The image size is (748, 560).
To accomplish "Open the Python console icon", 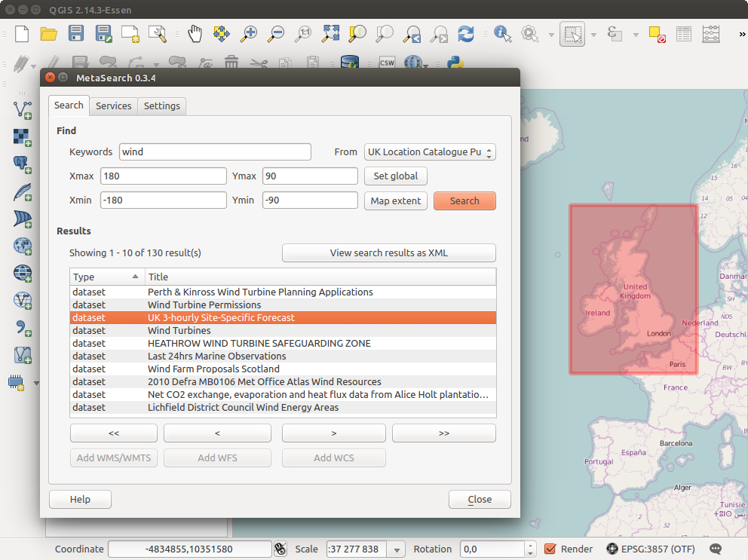I will tap(454, 63).
